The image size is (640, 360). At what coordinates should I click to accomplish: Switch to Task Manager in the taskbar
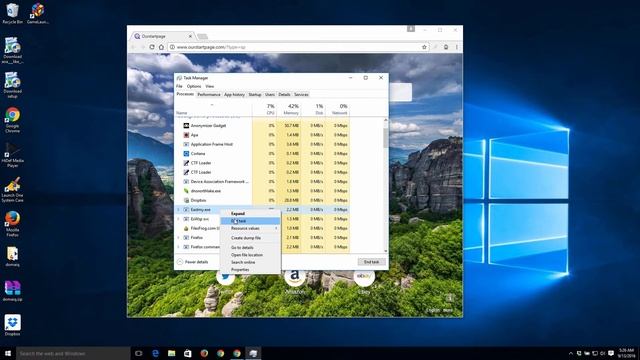[x=253, y=353]
